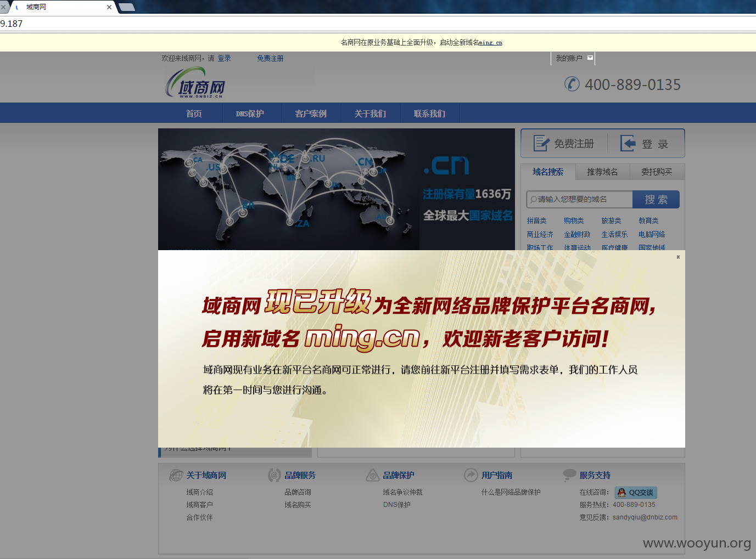Viewport: 756px width, 559px height.
Task: Switch to the 委托购买 tab
Action: [x=657, y=172]
